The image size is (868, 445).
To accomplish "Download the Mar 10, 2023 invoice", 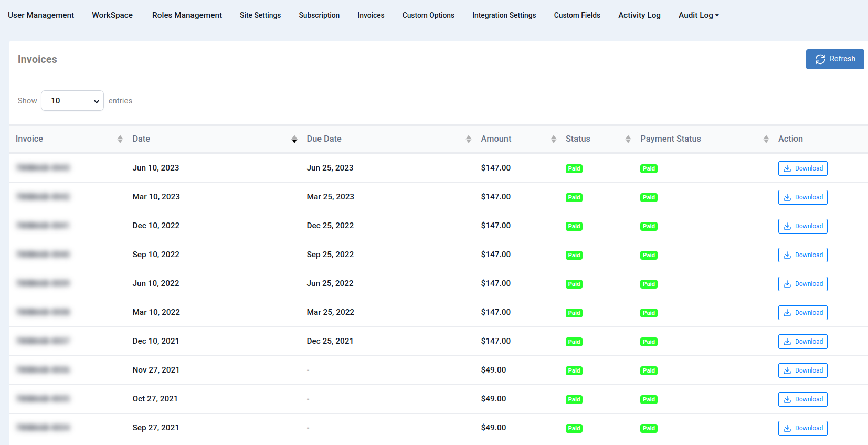I will tap(803, 197).
